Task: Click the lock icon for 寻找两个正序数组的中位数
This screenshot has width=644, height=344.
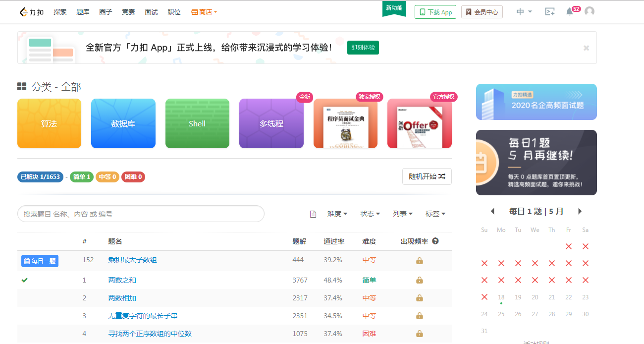Action: click(420, 334)
